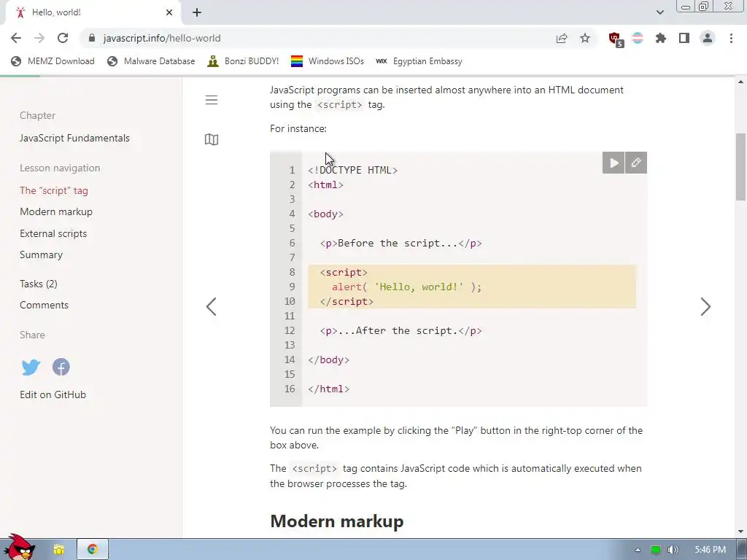This screenshot has width=747, height=560.
Task: Toggle the browser side panel
Action: (684, 38)
